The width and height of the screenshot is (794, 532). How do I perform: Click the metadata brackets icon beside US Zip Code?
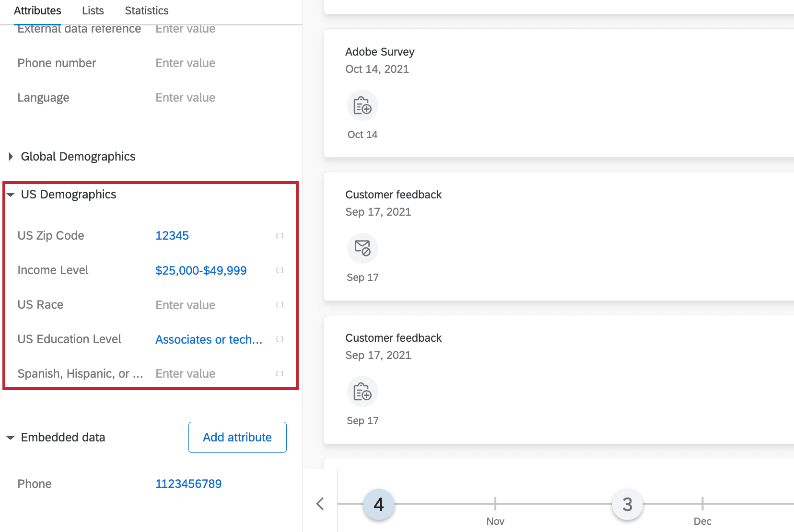tap(280, 235)
